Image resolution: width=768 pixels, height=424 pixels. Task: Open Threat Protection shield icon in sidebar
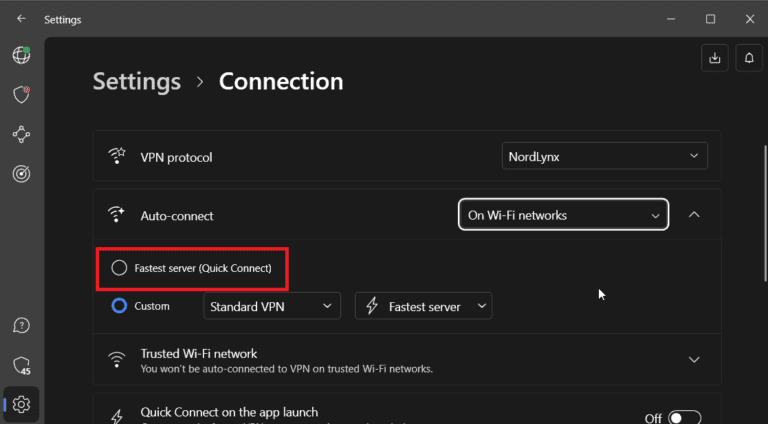pos(21,94)
